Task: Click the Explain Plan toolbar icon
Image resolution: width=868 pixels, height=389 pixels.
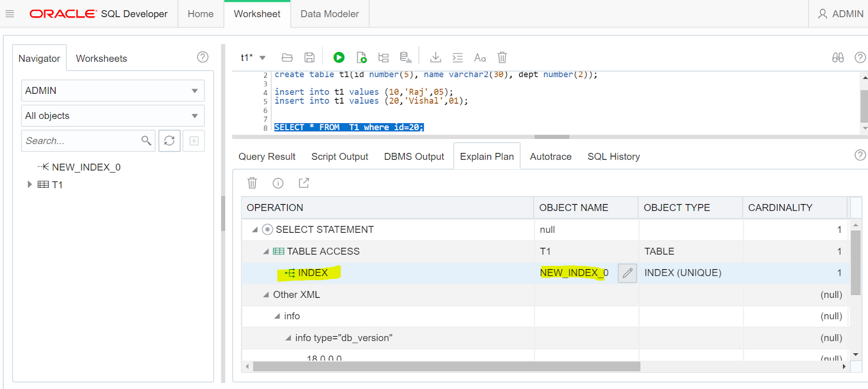Action: click(384, 58)
